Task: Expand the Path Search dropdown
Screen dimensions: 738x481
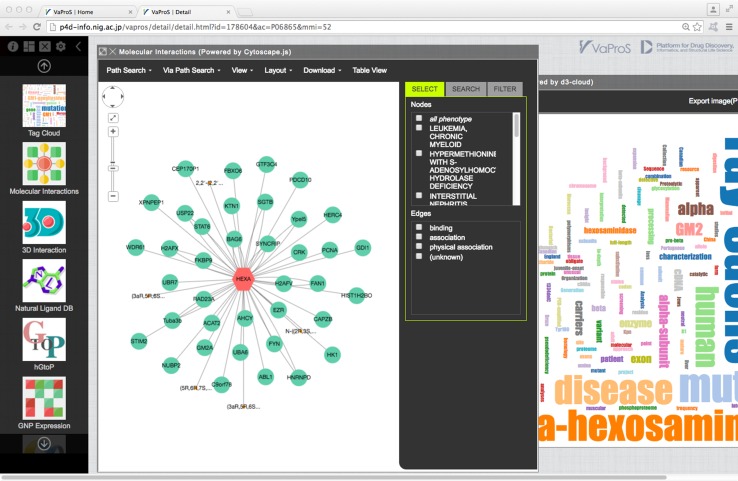Action: click(x=130, y=71)
